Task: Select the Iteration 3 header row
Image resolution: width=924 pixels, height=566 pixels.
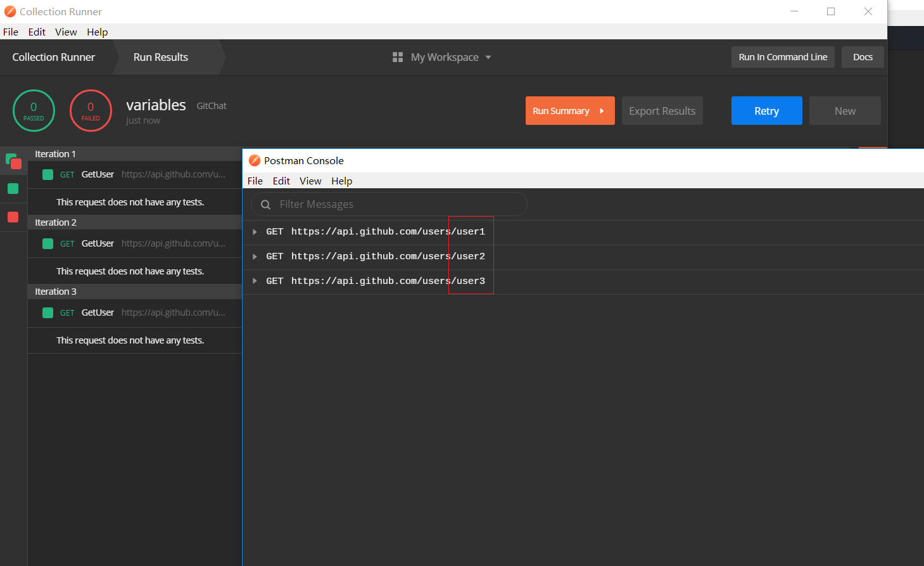Action: (x=135, y=292)
